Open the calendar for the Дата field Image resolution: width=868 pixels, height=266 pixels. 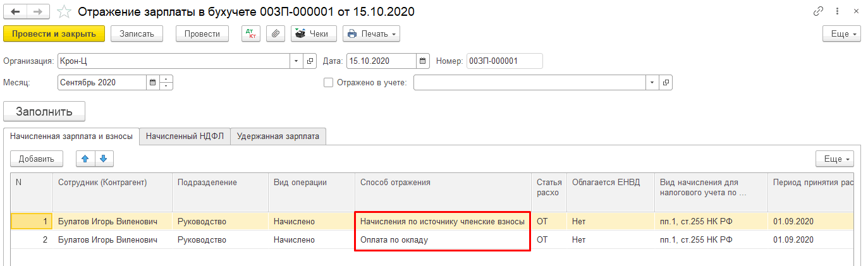423,61
